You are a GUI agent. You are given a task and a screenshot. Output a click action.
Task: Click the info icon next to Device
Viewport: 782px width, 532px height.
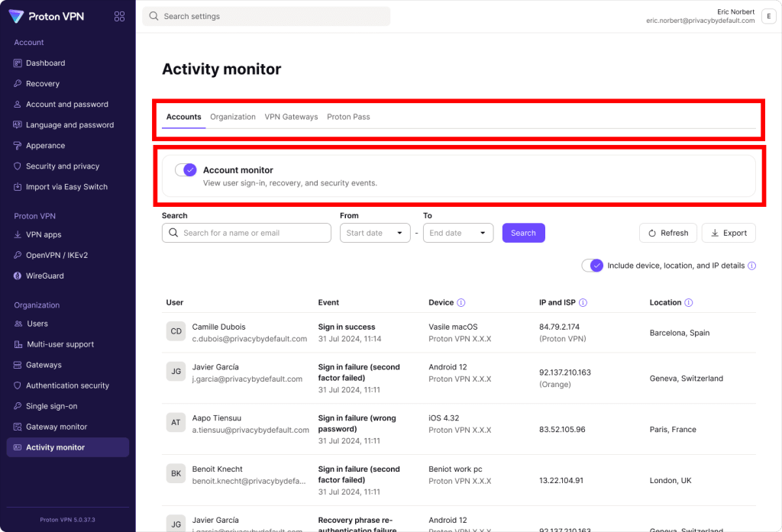(461, 303)
